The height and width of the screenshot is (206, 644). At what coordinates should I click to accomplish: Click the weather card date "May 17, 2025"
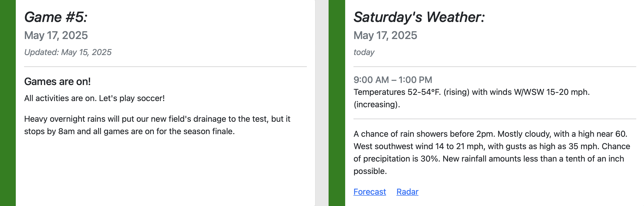[x=385, y=35]
